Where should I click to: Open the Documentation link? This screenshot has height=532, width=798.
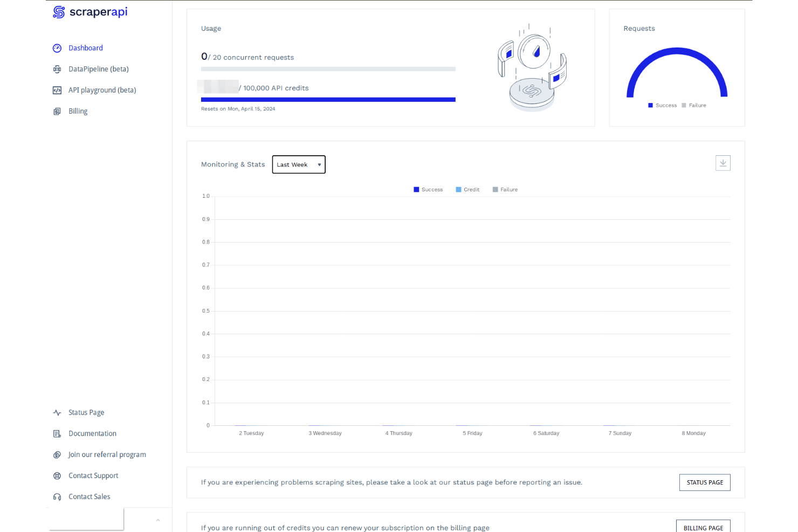coord(93,433)
